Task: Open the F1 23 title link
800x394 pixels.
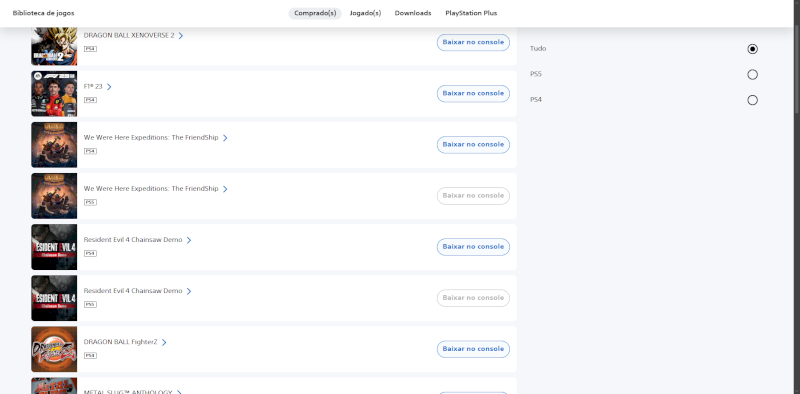Action: point(93,86)
